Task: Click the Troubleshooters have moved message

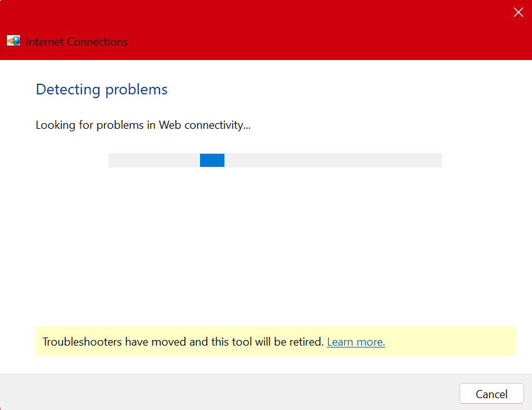Action: point(181,342)
